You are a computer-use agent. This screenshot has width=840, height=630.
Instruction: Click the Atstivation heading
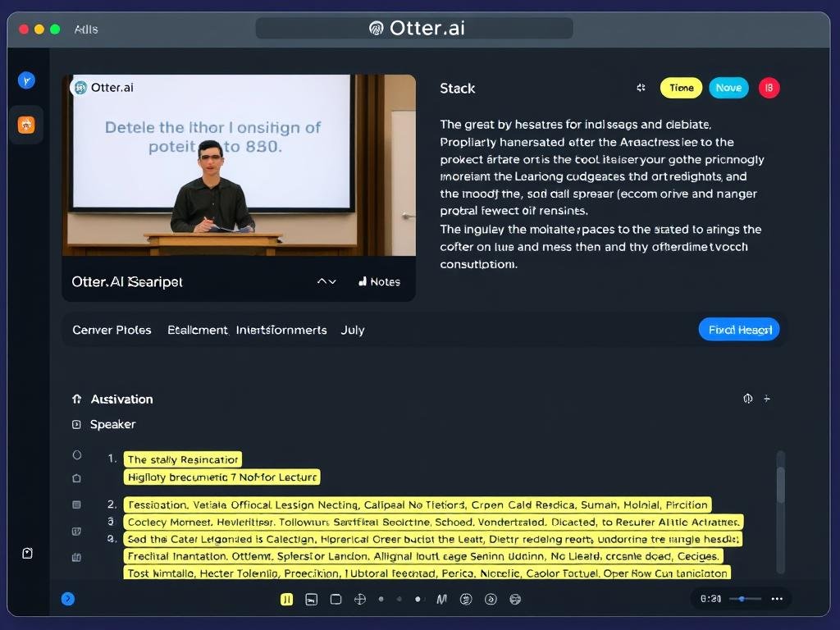[121, 399]
